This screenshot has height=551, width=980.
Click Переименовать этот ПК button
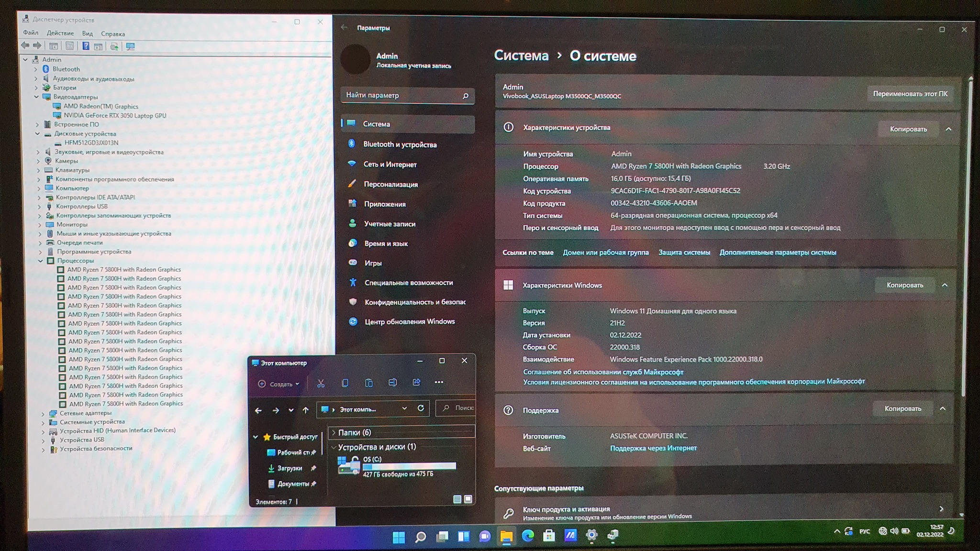pyautogui.click(x=910, y=94)
